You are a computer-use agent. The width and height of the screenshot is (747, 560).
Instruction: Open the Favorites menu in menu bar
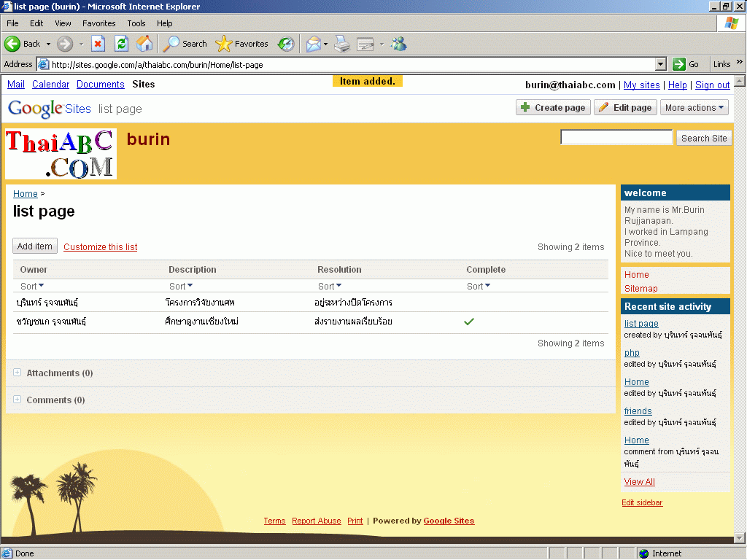[98, 23]
